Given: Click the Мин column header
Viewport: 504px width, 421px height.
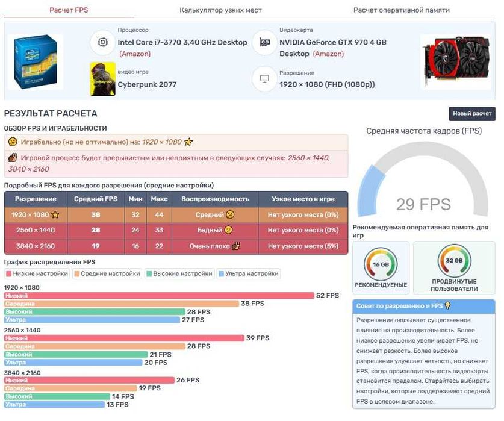Looking at the screenshot, I should point(135,199).
